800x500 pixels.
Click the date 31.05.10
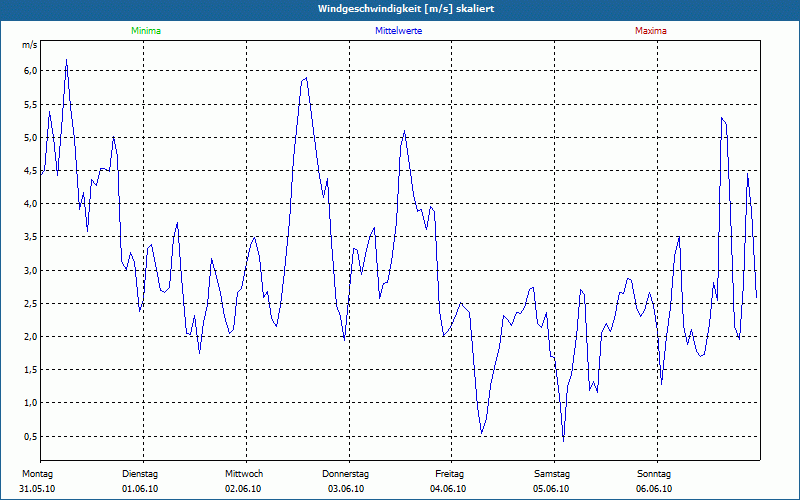click(x=37, y=489)
